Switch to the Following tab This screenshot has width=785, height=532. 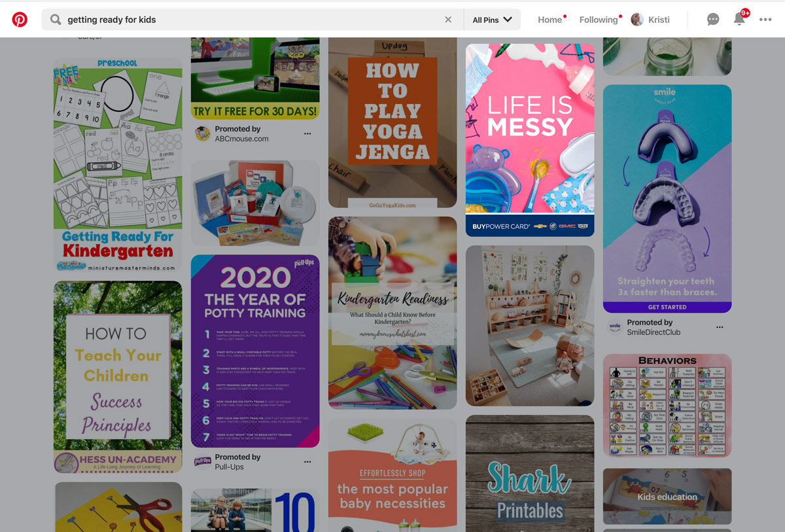coord(599,20)
